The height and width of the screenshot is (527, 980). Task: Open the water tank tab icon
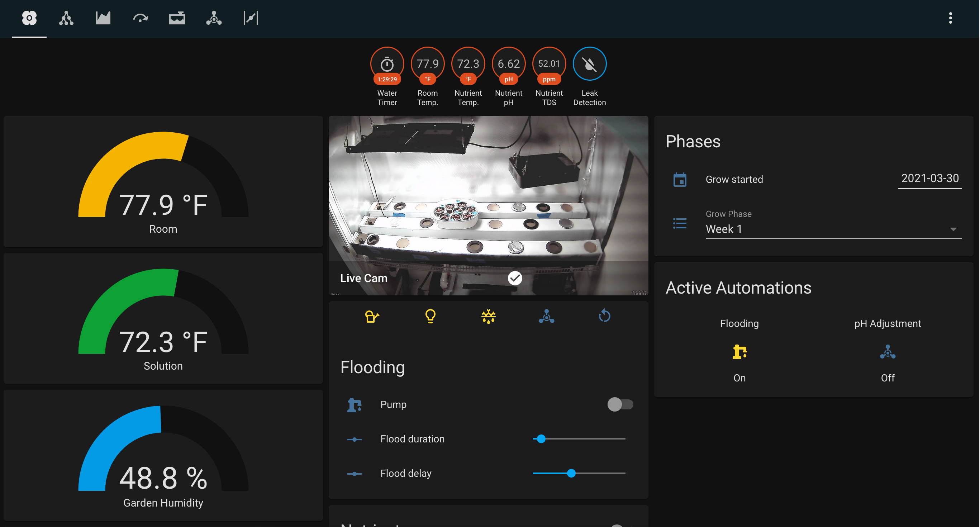point(177,18)
